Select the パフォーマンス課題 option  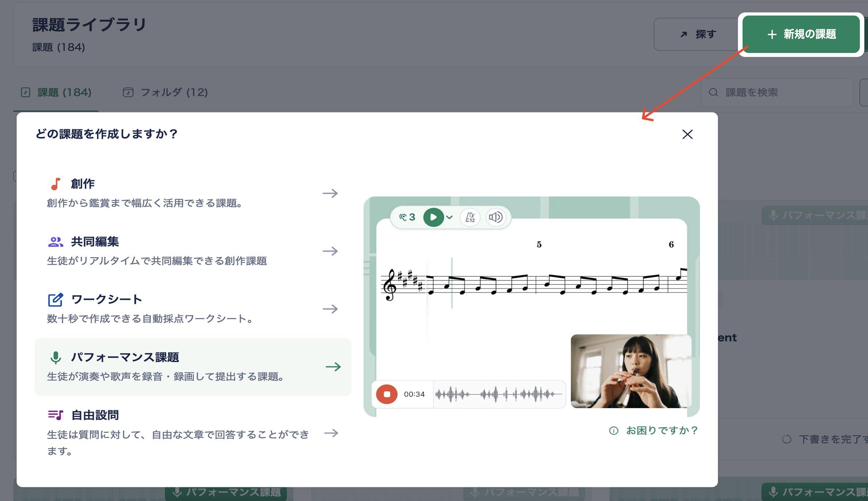193,367
